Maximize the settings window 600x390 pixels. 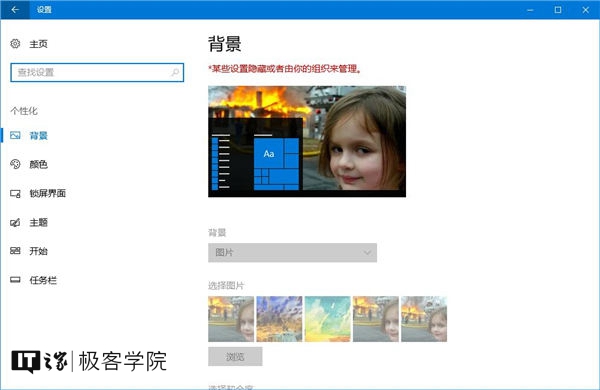(x=558, y=10)
